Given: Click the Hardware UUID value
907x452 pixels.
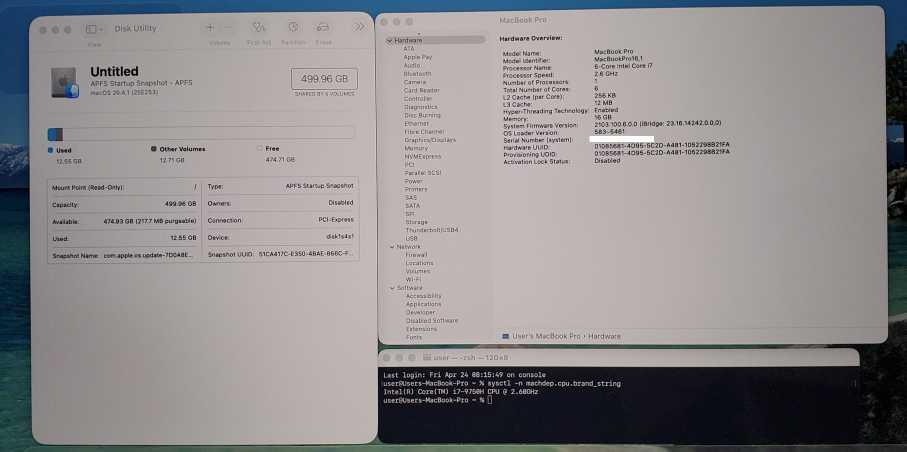Looking at the screenshot, I should click(662, 145).
